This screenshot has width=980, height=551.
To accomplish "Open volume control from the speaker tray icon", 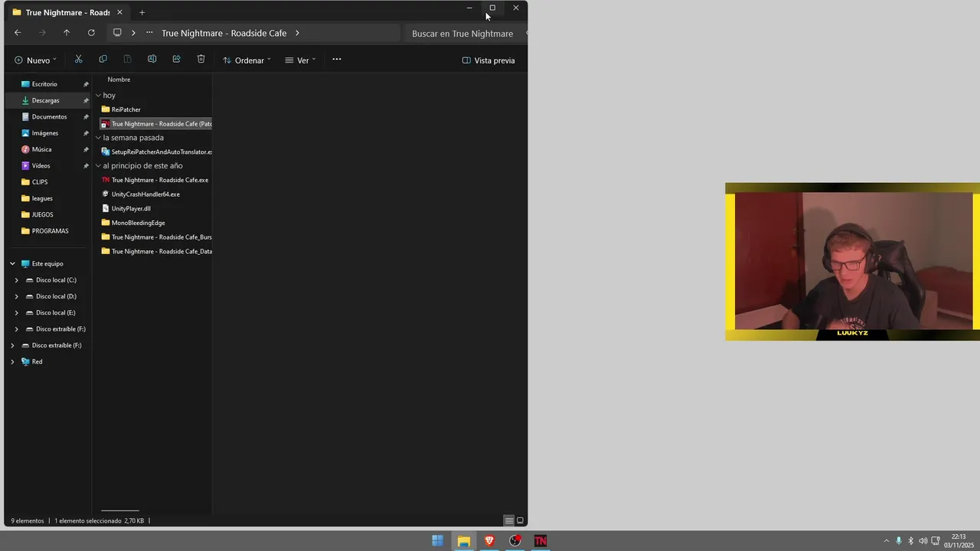I will coord(923,541).
